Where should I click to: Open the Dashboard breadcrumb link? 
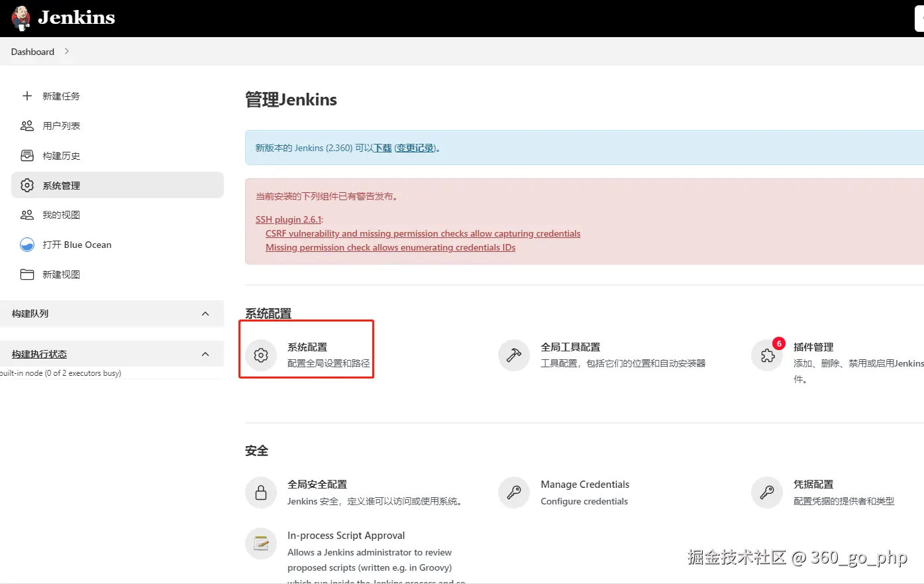point(32,52)
